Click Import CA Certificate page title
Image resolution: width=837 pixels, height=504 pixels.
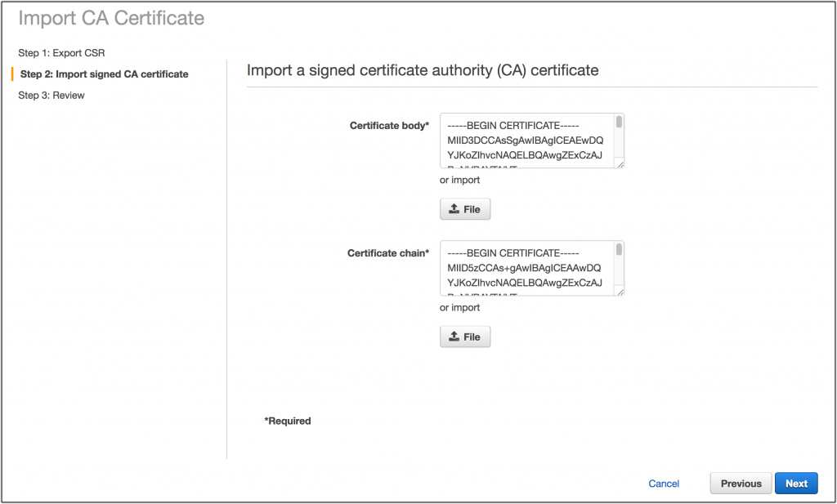[111, 18]
